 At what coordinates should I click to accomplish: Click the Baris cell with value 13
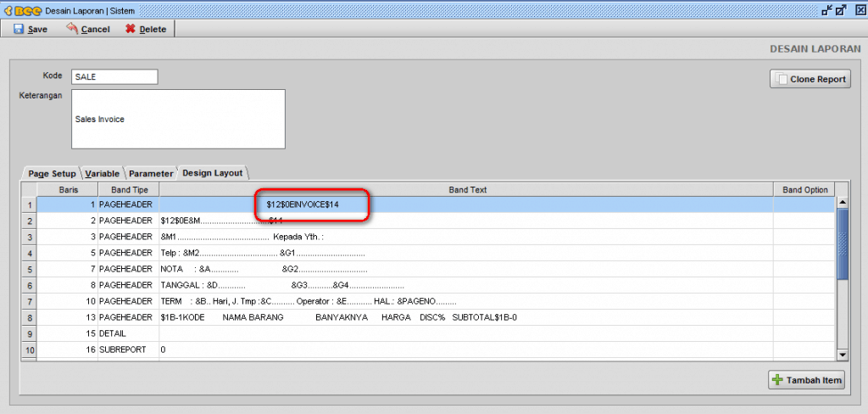coord(68,317)
